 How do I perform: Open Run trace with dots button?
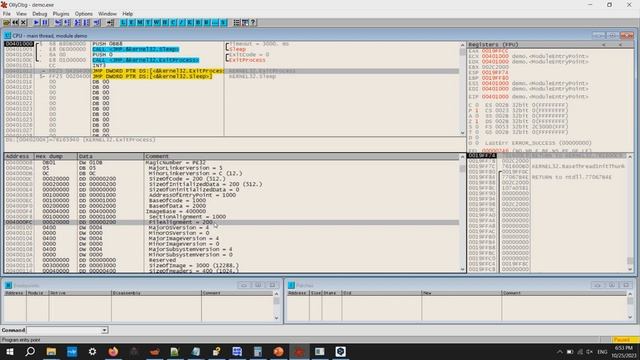(215, 22)
